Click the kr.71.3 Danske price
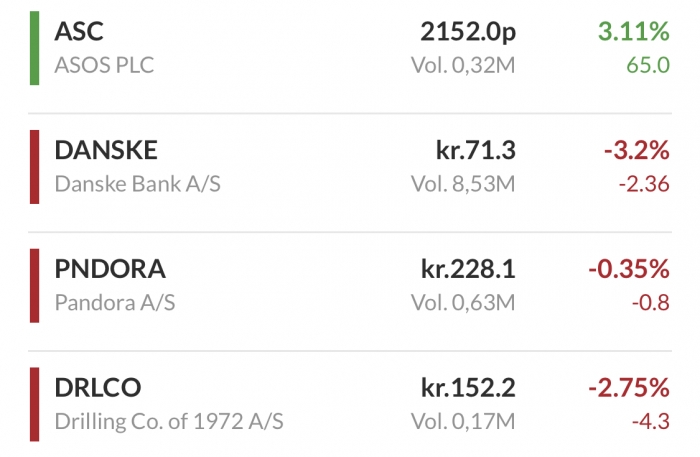The height and width of the screenshot is (457, 700). pos(475,150)
